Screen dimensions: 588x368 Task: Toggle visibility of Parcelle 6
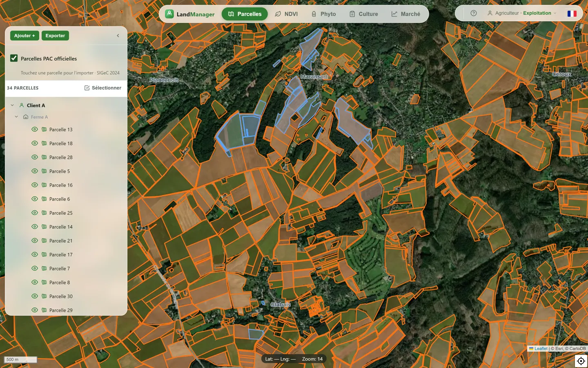tap(35, 199)
